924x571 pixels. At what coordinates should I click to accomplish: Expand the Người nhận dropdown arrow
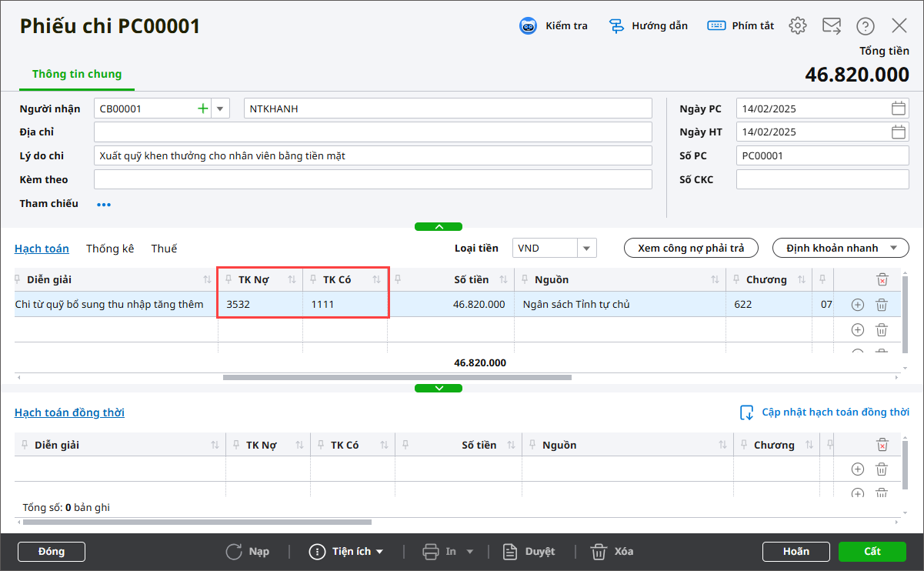pyautogui.click(x=220, y=109)
